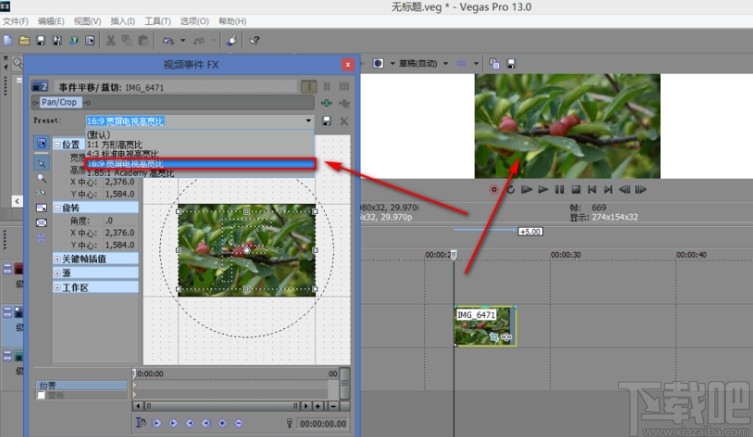Save the project with the floppy icon

pos(40,40)
